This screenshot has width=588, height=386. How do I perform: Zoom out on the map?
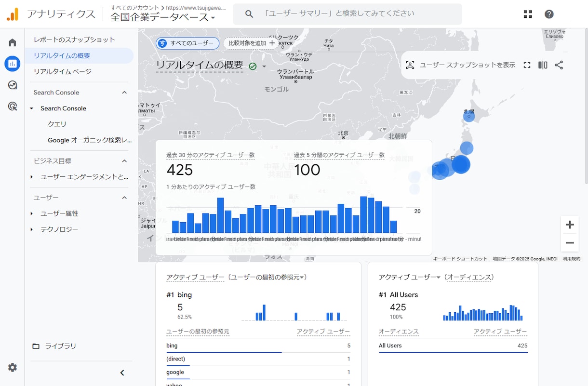coord(570,242)
